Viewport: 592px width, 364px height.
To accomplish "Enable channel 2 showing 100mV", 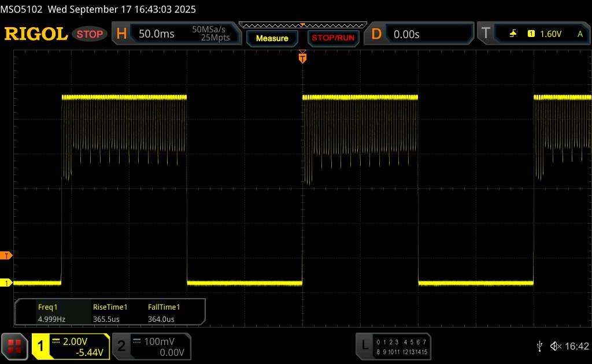I will coord(151,346).
